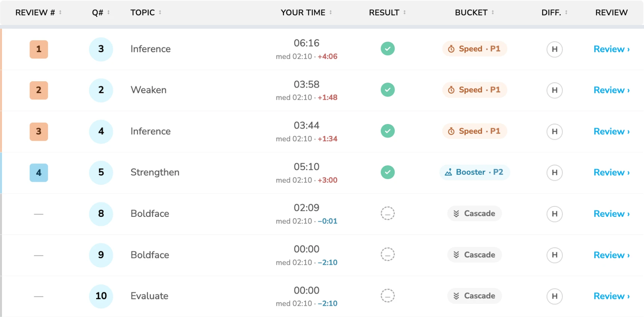Click the Speed · P1 tag for question 3

tap(475, 49)
